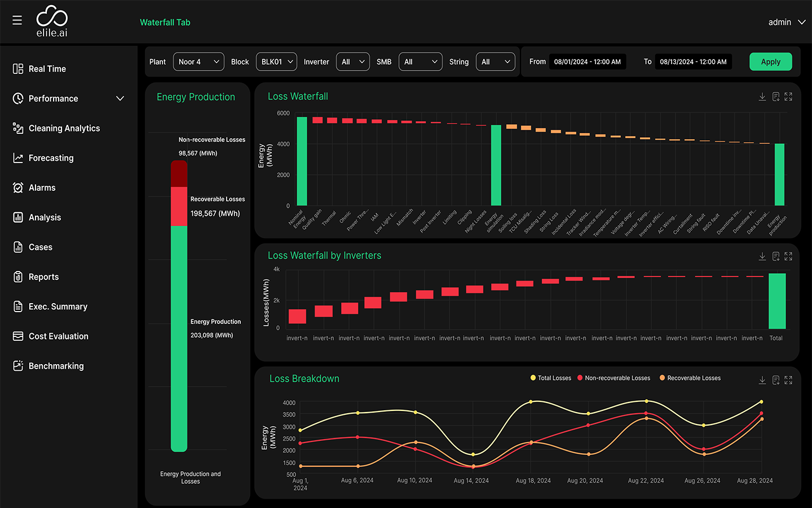The width and height of the screenshot is (812, 508).
Task: Open the Inverter dropdown
Action: coord(353,62)
